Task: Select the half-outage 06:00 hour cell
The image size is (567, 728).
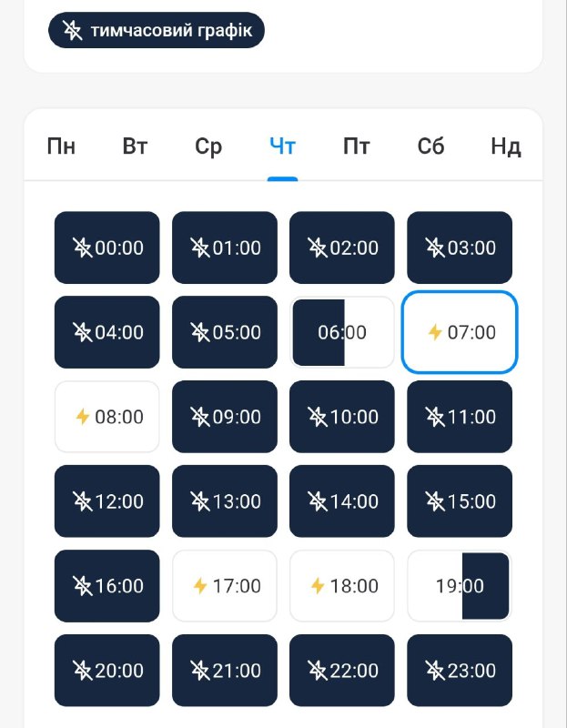Action: pos(342,332)
